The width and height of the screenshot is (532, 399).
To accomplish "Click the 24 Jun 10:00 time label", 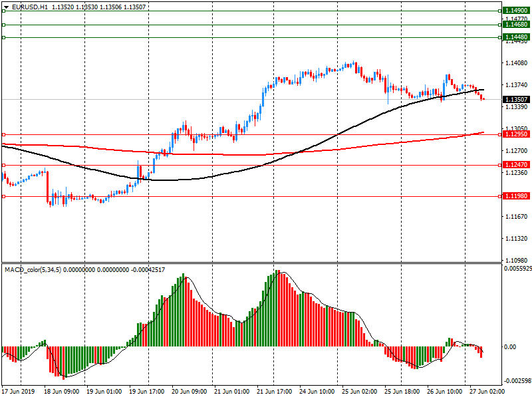I will pos(317,391).
